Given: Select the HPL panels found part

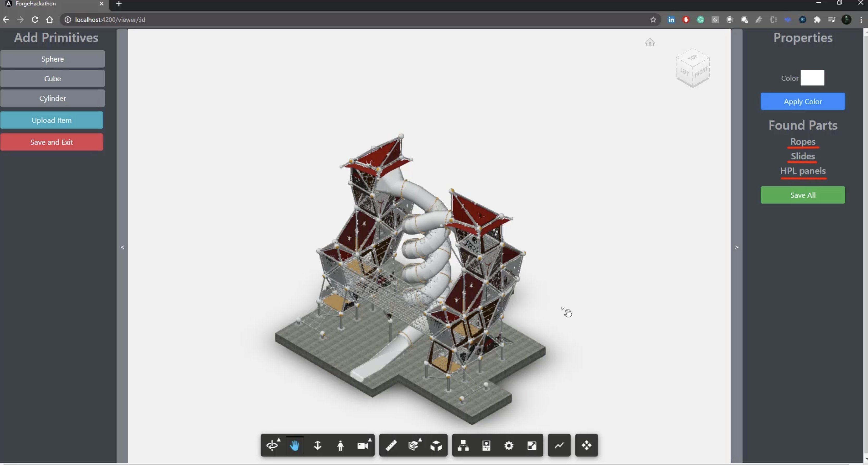Looking at the screenshot, I should tap(803, 171).
